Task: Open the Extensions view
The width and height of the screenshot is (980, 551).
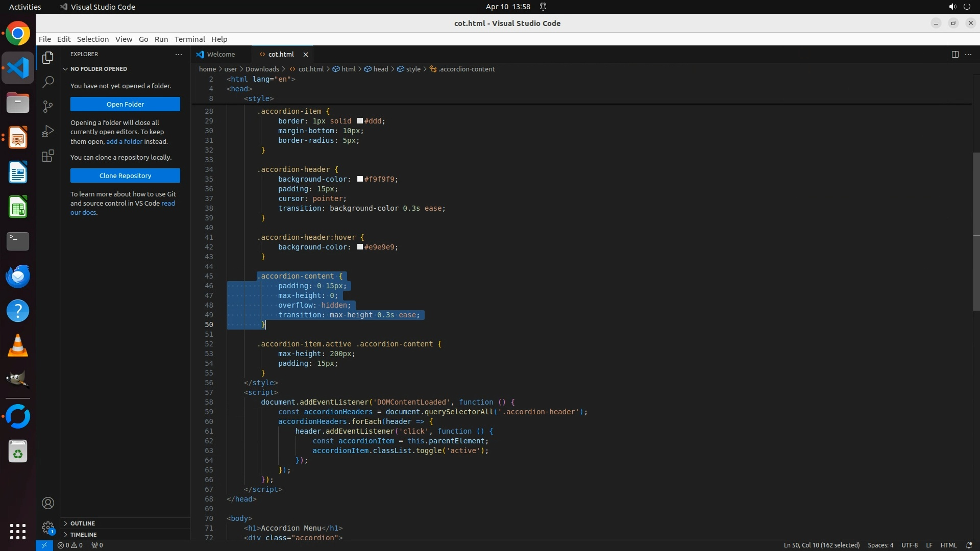Action: pos(48,156)
